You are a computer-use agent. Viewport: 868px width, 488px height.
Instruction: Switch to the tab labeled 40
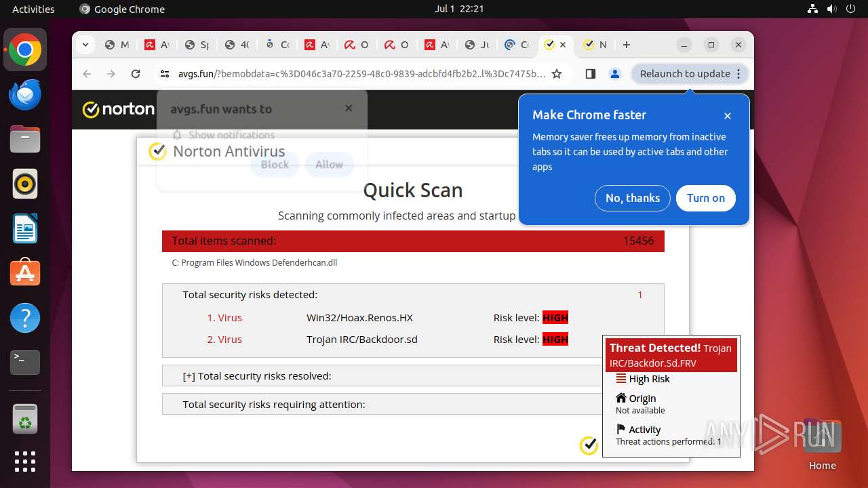pyautogui.click(x=237, y=45)
